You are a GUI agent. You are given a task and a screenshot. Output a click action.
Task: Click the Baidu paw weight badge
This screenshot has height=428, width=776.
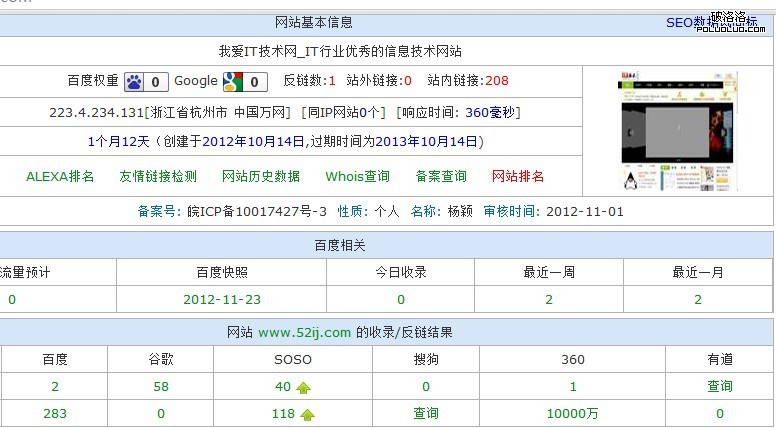146,82
